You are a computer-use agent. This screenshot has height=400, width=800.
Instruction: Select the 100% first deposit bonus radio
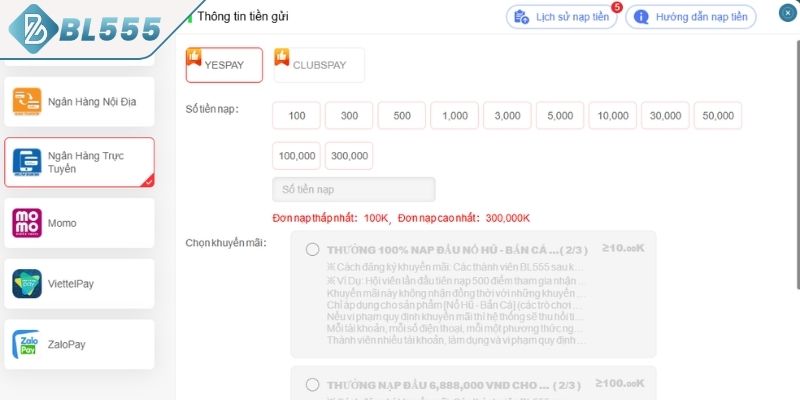point(312,249)
